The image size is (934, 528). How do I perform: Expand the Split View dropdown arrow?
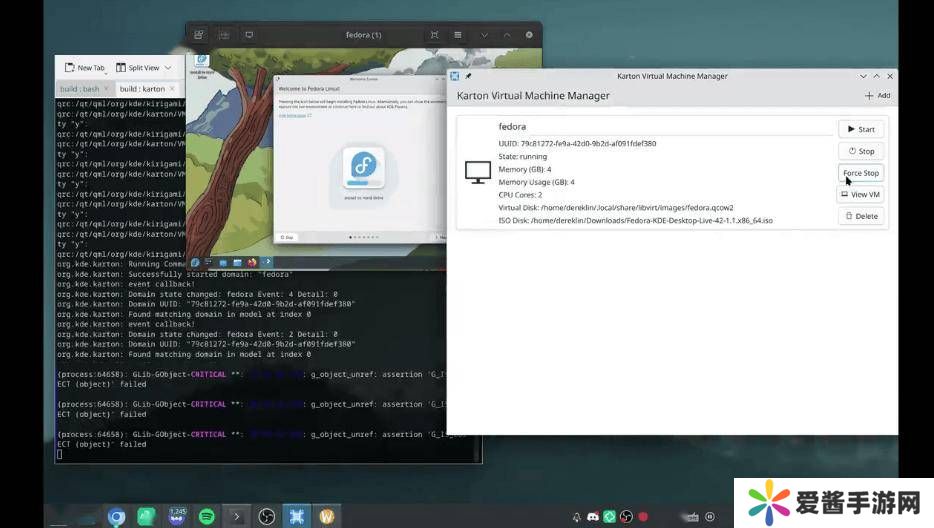[x=167, y=68]
